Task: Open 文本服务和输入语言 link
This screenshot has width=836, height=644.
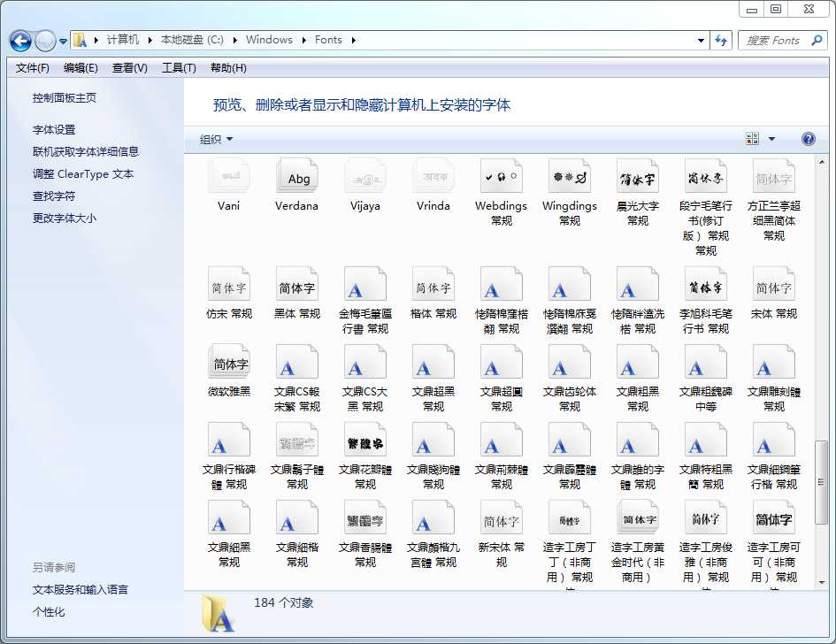Action: pyautogui.click(x=80, y=590)
